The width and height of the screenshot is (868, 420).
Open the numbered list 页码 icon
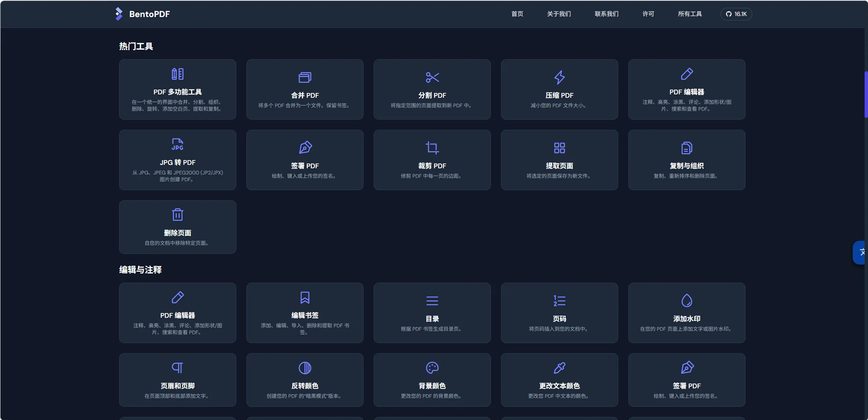(x=559, y=301)
